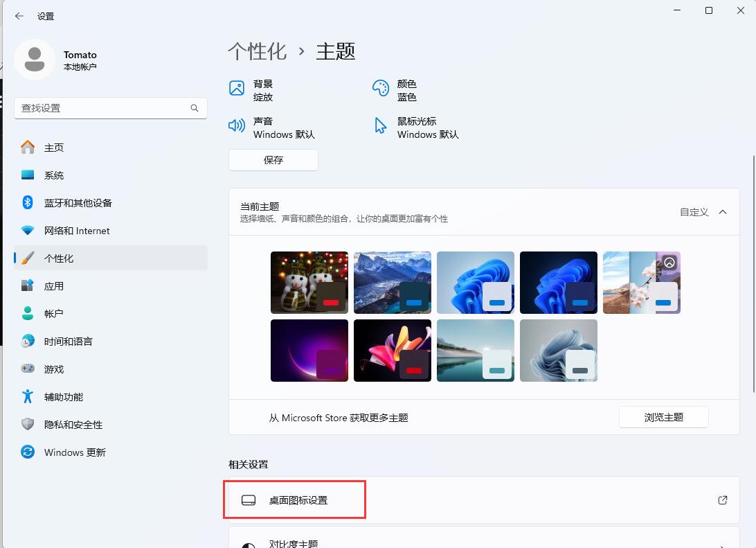Click the back arrow in Settings header
The image size is (756, 548).
(x=19, y=16)
